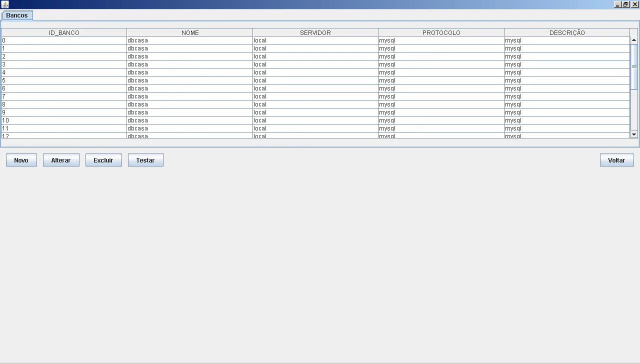The width and height of the screenshot is (640, 364).
Task: Click the Java icon in the title bar
Action: coord(5,4)
